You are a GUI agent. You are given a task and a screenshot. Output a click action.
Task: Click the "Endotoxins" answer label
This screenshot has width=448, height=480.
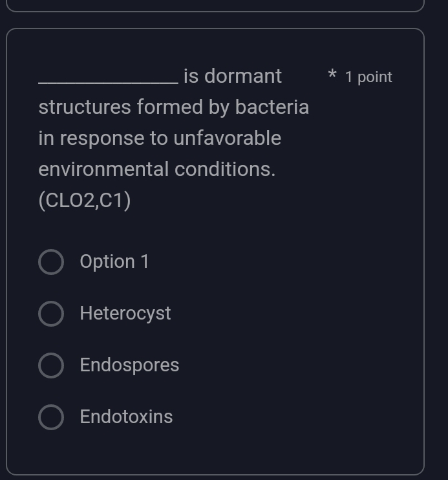[x=126, y=417]
